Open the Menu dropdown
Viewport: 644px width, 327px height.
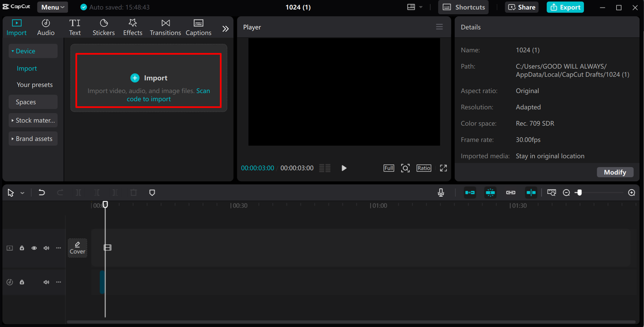(x=53, y=7)
